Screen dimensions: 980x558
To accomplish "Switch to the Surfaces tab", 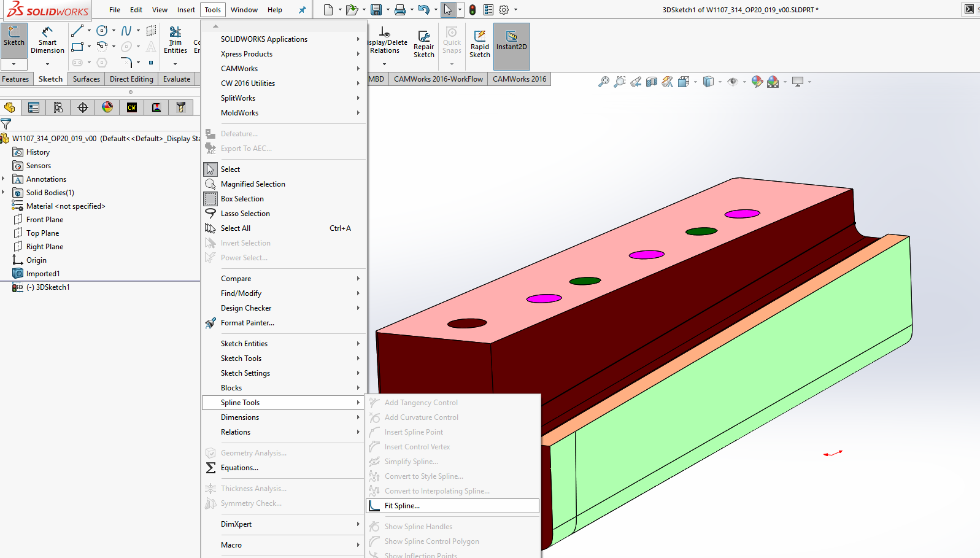I will [86, 79].
